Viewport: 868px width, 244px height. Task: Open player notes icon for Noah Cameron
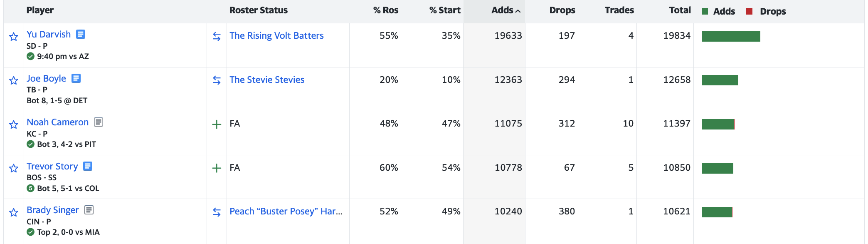coord(99,122)
